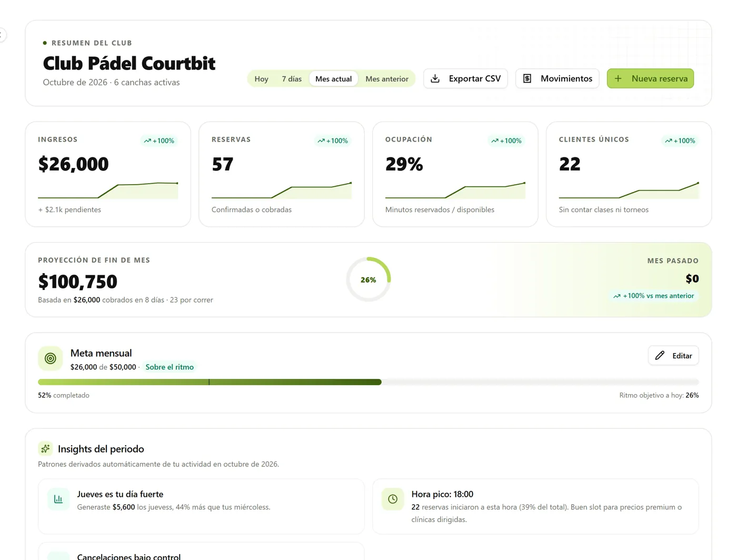737x560 pixels.
Task: Click the clock icon beside Hora pico
Action: pos(393,499)
